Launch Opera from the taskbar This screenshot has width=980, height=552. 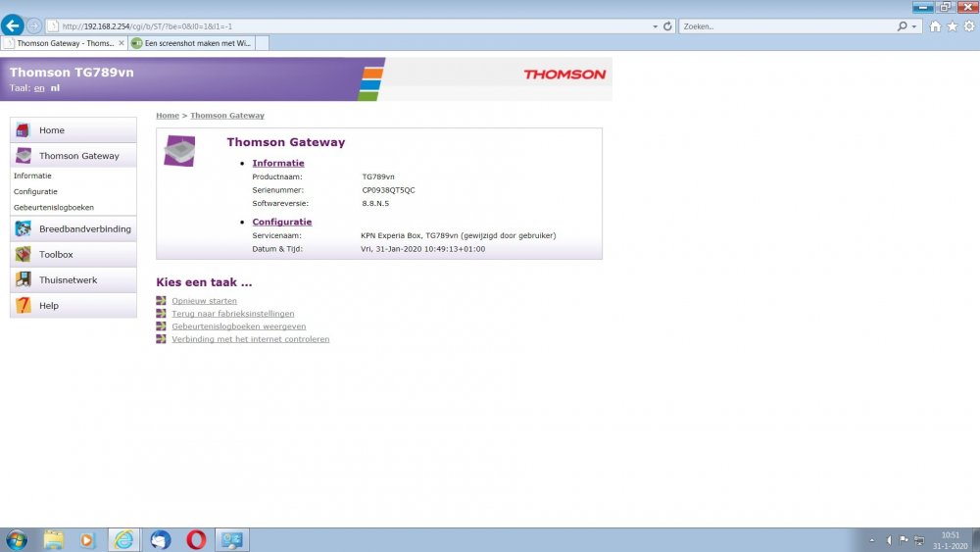196,539
